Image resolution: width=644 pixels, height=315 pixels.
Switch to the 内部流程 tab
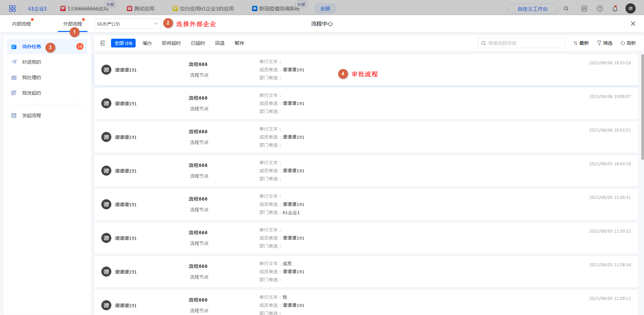coord(22,24)
